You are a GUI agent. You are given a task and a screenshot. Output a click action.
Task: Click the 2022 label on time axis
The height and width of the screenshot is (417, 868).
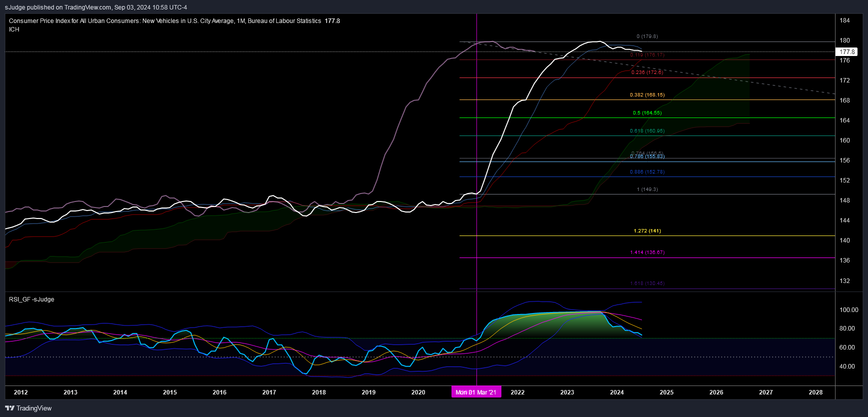[x=518, y=392]
